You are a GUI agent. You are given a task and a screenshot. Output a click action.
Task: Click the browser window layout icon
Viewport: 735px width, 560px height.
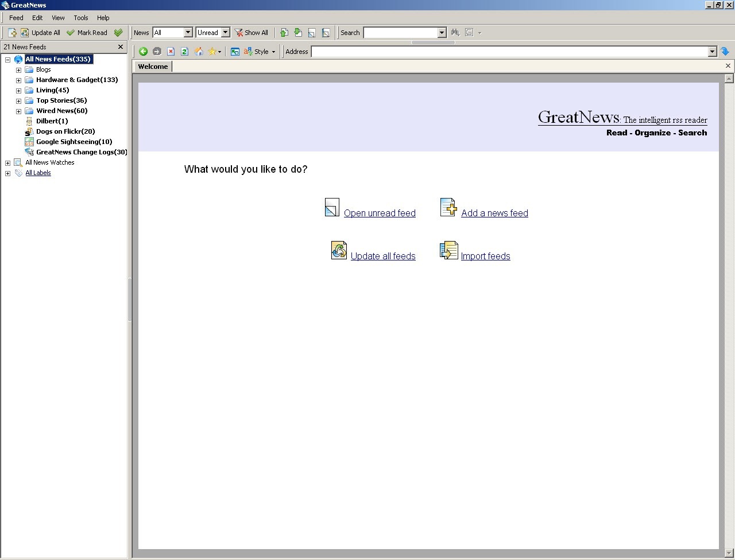(x=235, y=52)
